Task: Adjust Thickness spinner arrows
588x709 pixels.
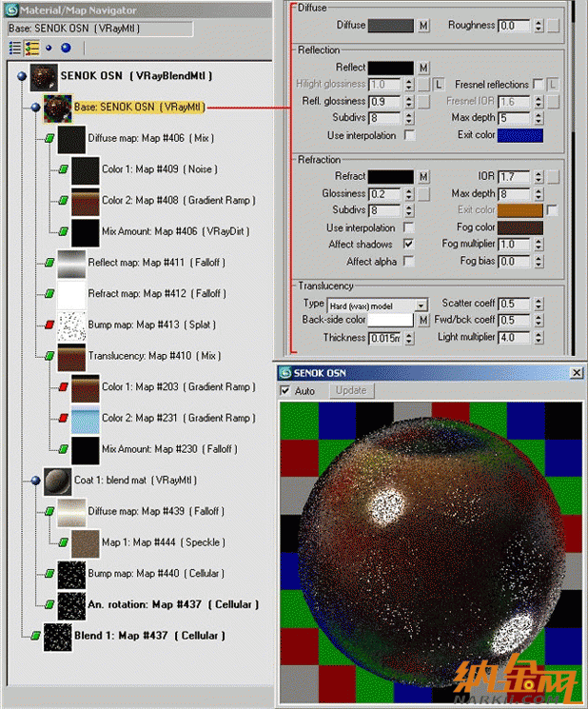Action: point(409,338)
